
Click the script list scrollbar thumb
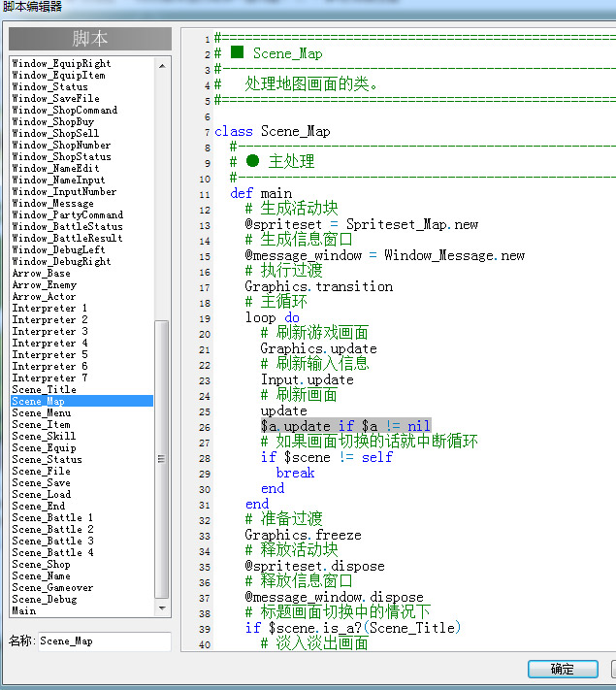click(x=162, y=459)
